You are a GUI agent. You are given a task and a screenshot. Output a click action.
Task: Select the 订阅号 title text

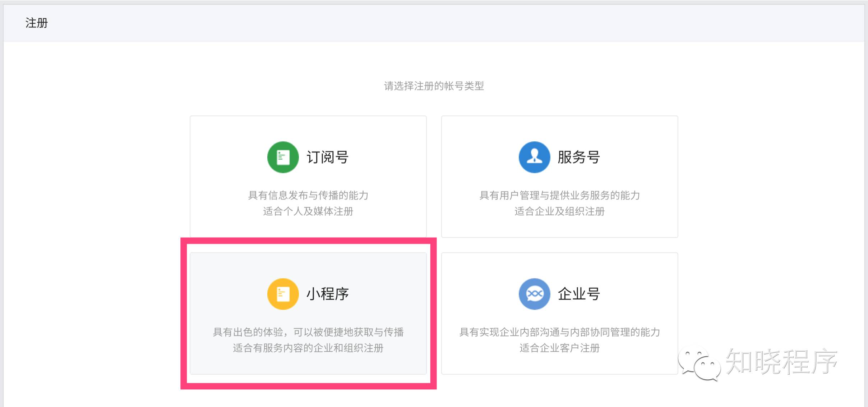(x=327, y=157)
